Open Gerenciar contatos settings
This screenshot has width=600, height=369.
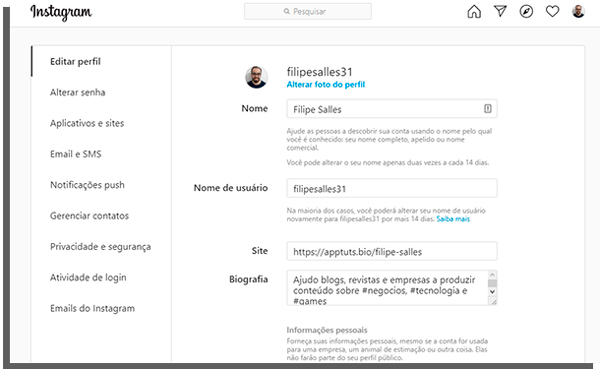(x=90, y=216)
